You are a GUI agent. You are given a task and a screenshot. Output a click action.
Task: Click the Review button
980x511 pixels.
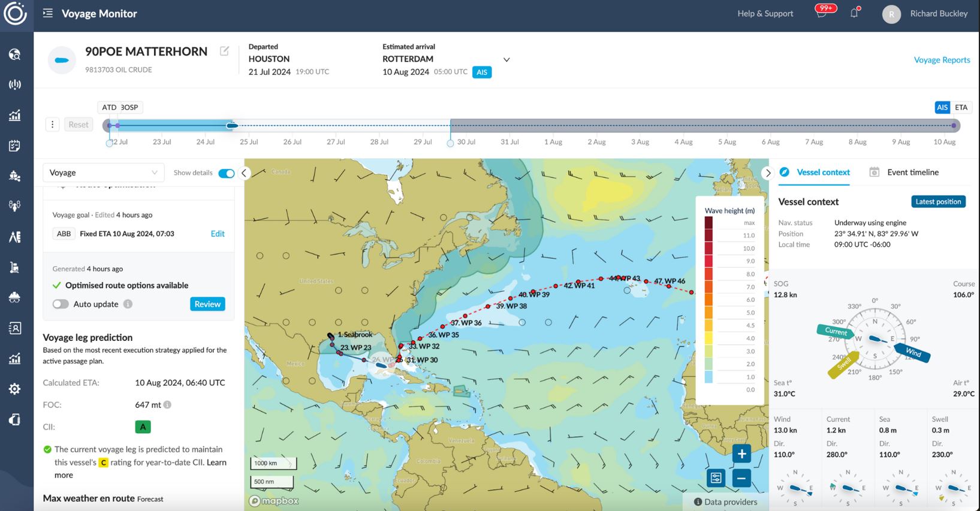[x=207, y=304]
